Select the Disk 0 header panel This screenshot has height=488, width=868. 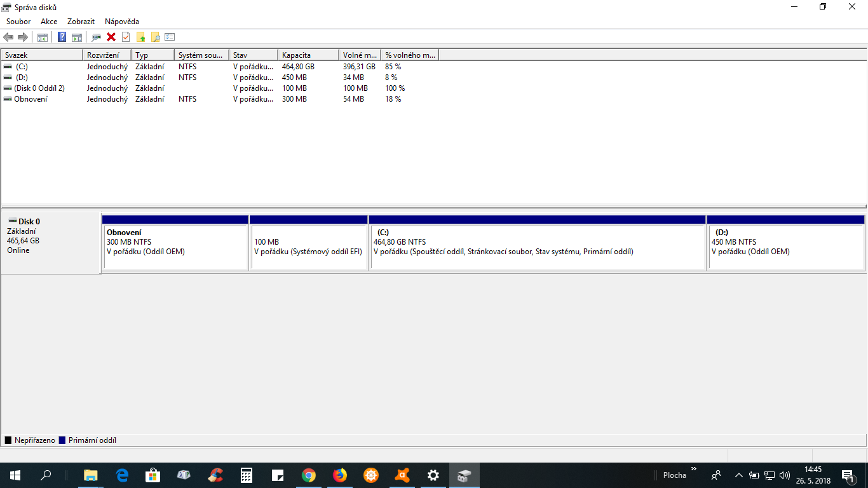[51, 243]
